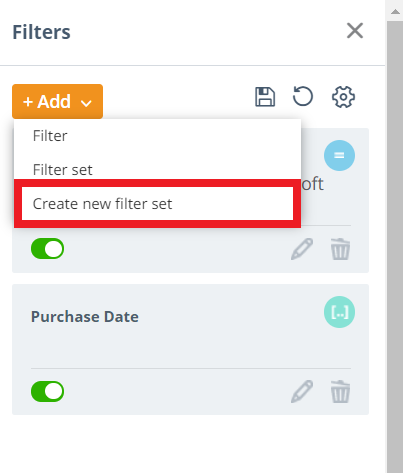Screen dimensions: 403x473
Task: Click the save filters floppy disk icon
Action: tap(265, 97)
